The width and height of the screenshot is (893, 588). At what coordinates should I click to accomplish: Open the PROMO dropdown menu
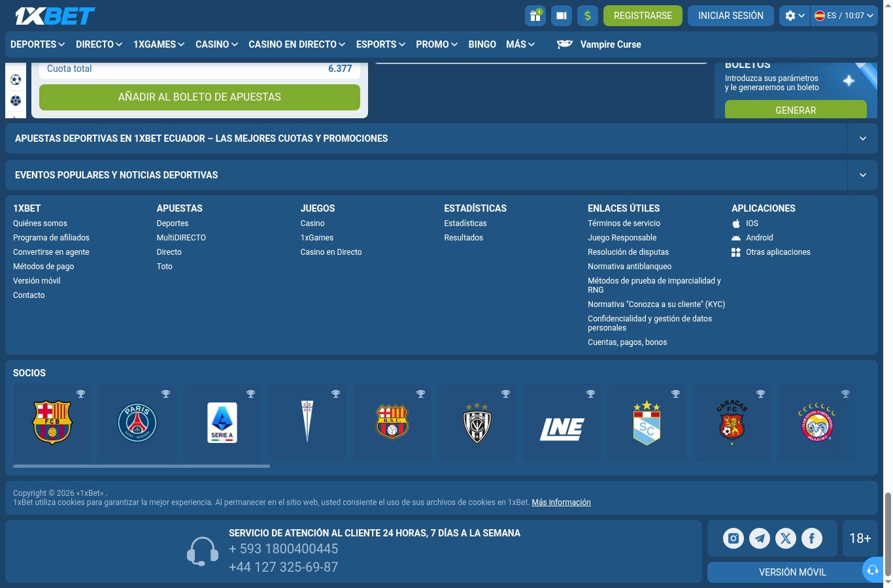(x=437, y=44)
